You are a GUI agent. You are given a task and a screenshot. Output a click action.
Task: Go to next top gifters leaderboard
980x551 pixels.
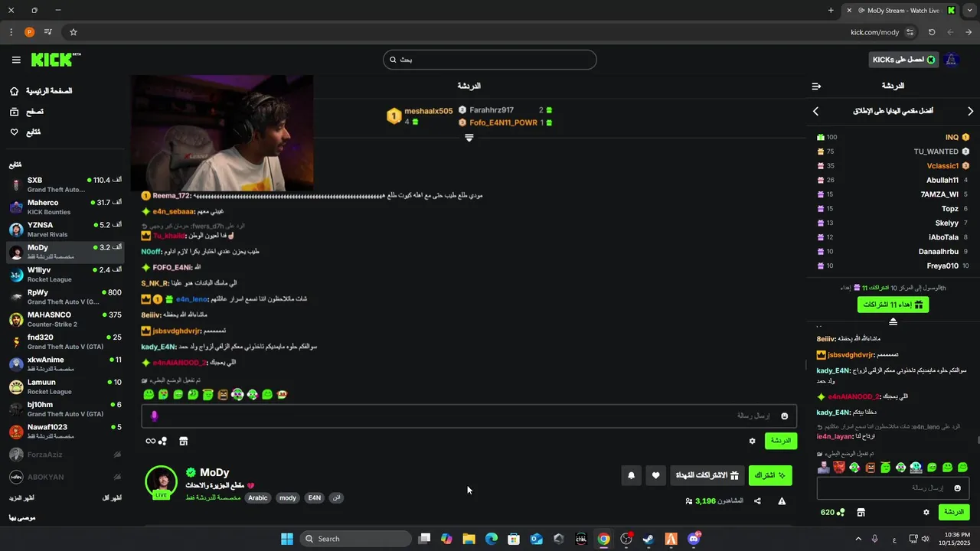click(971, 111)
